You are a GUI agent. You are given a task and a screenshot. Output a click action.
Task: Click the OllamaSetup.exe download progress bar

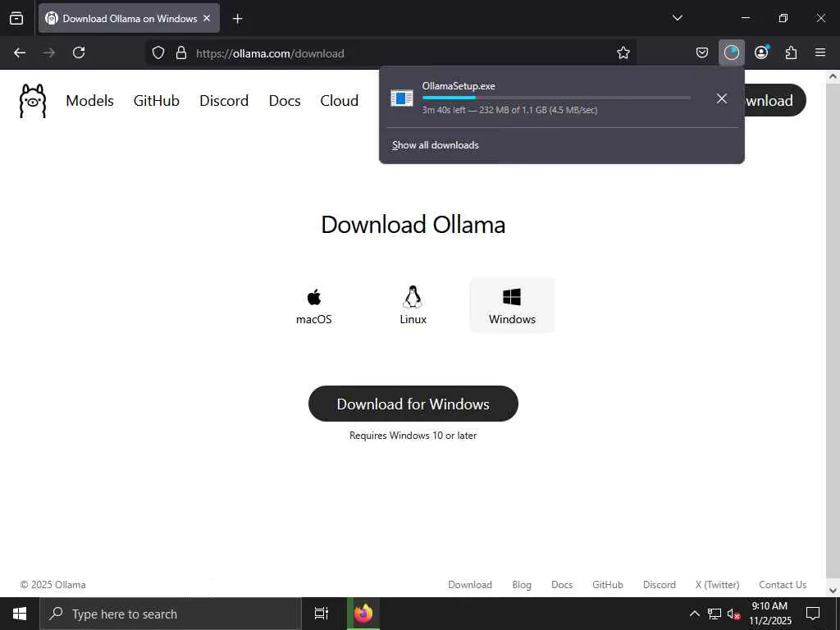pyautogui.click(x=556, y=98)
